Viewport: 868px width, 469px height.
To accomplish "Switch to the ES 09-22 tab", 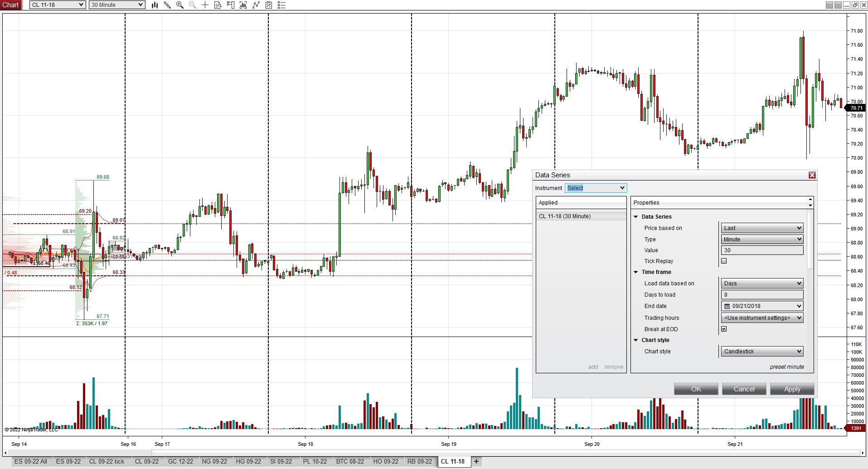I will (x=68, y=461).
